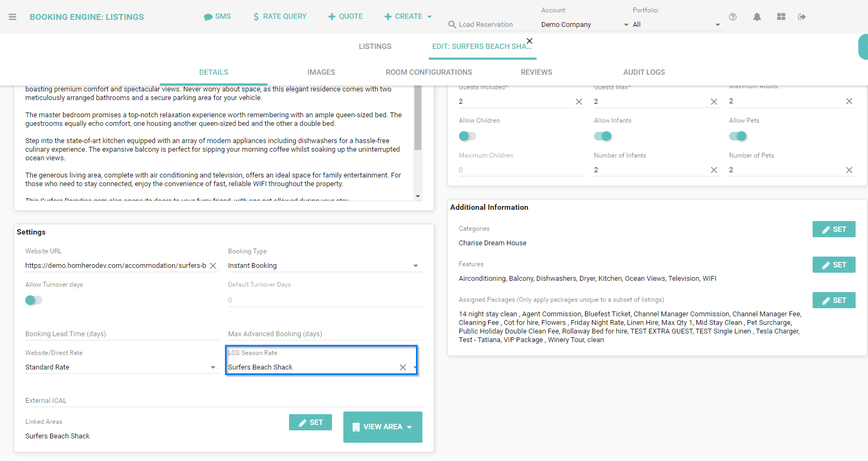Click SET button for Features
This screenshot has width=868, height=461.
(834, 265)
